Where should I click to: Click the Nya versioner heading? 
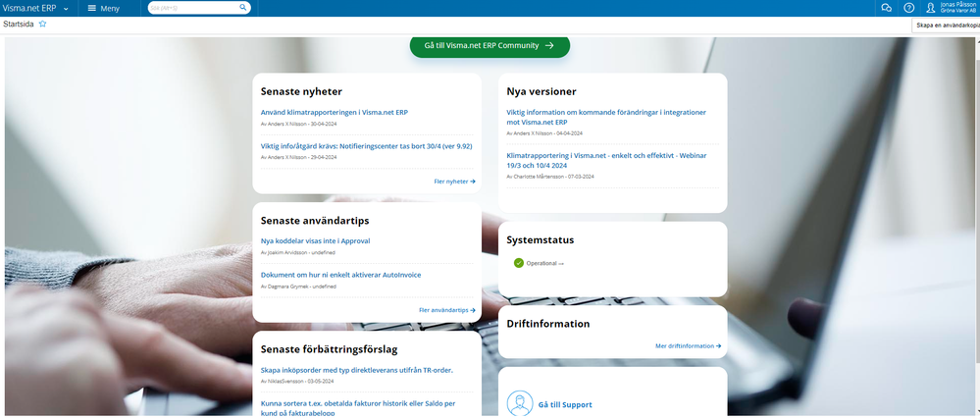click(x=542, y=92)
